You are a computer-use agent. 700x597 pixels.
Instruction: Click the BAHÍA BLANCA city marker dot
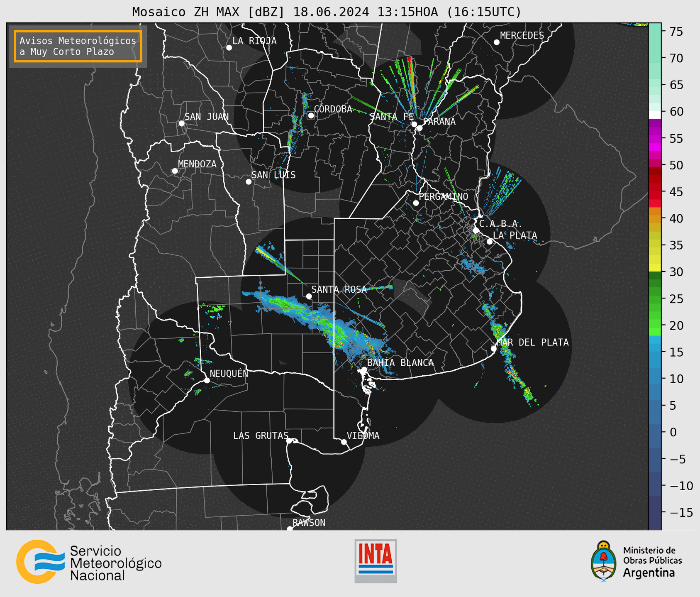364,369
